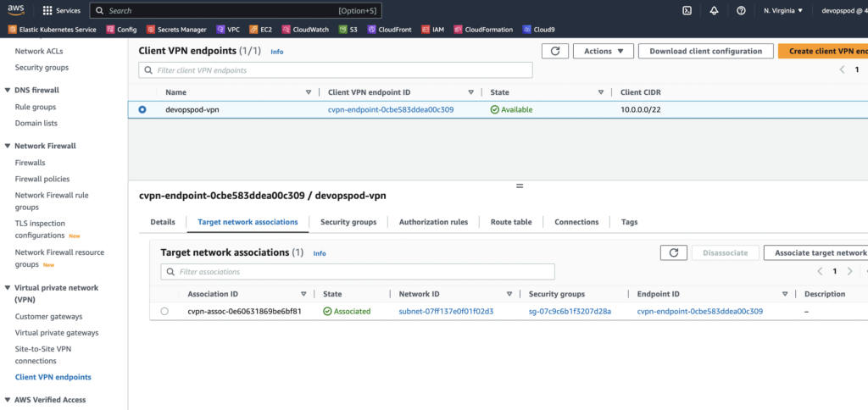Sort endpoints by Name column
868x410 pixels.
[x=309, y=92]
